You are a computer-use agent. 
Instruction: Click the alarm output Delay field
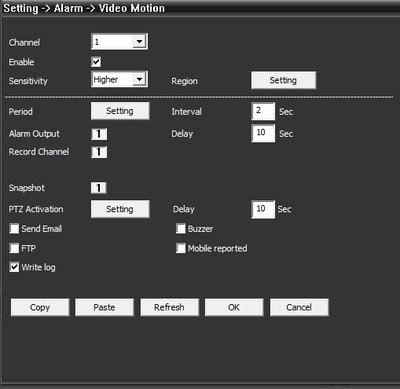[263, 133]
